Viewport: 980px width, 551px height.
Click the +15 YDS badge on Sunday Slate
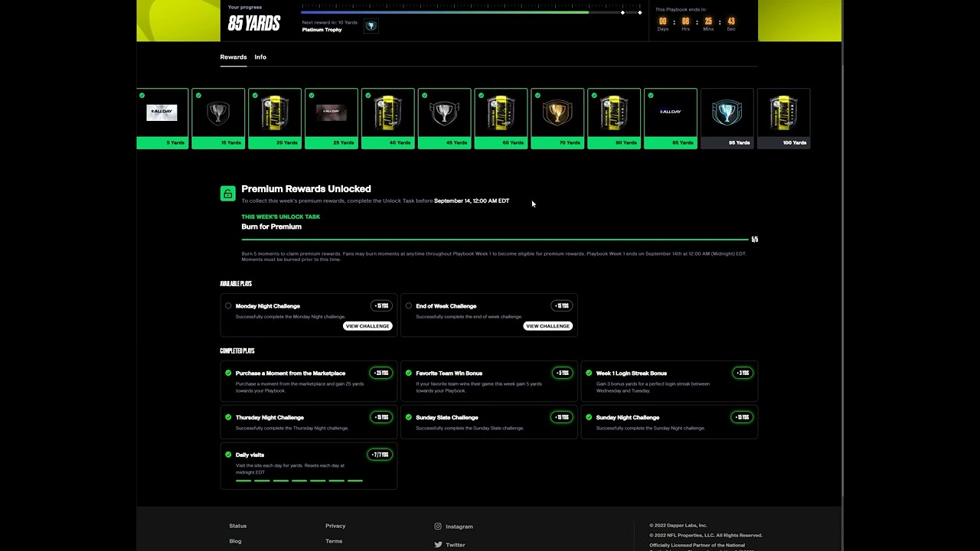tap(562, 417)
